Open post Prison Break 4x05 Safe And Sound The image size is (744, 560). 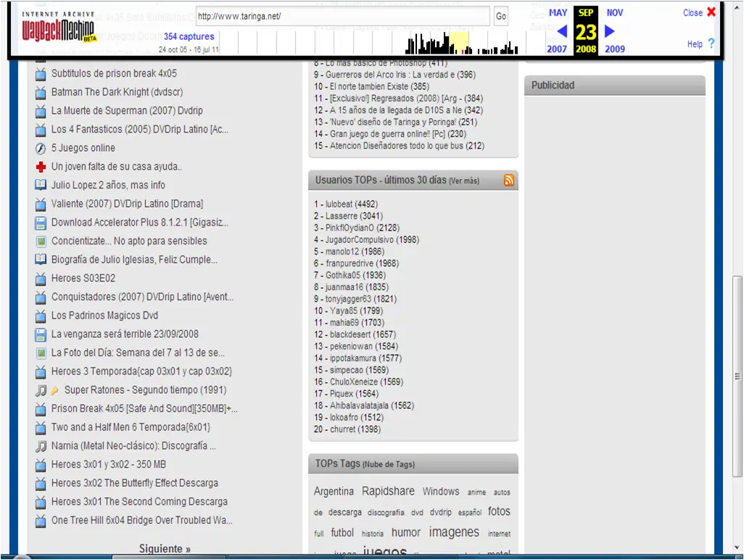click(x=144, y=408)
